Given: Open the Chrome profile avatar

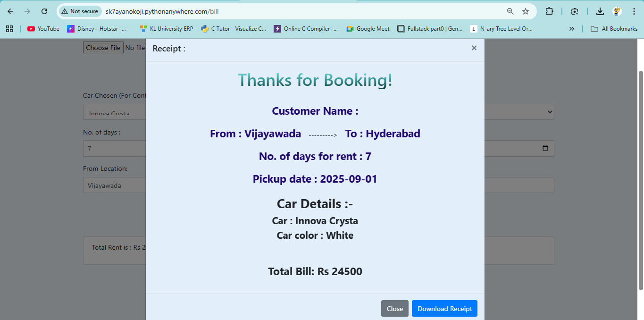Looking at the screenshot, I should point(617,11).
